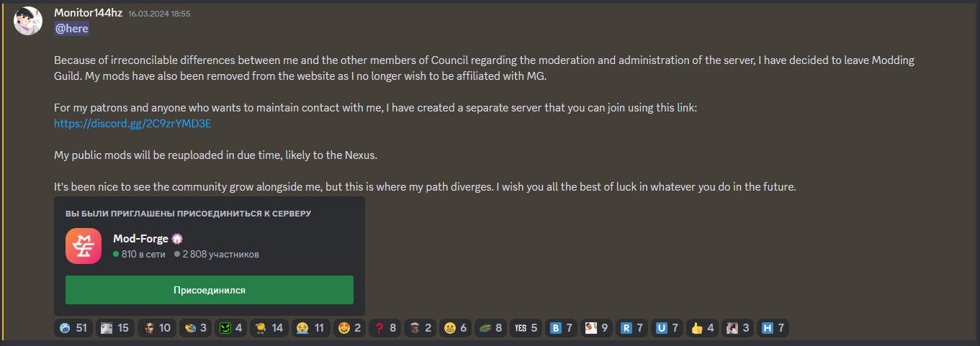
Task: Open Monitor144hz's profile avatar
Action: 28,21
